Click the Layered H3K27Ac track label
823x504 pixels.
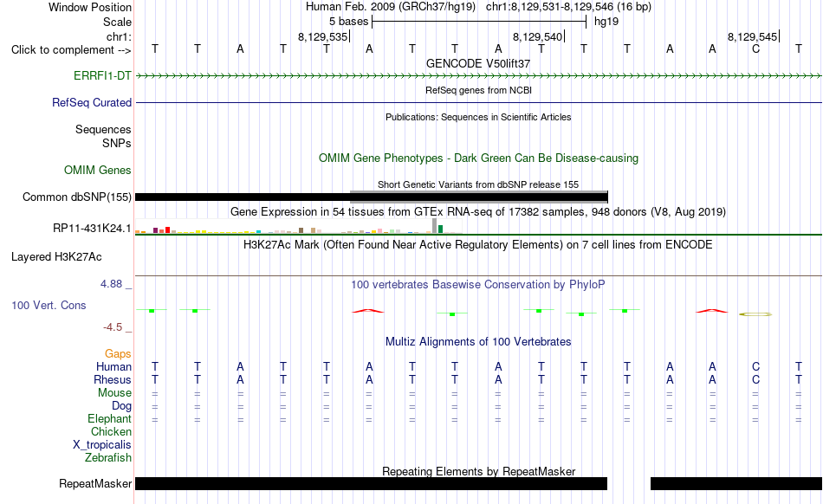point(56,256)
